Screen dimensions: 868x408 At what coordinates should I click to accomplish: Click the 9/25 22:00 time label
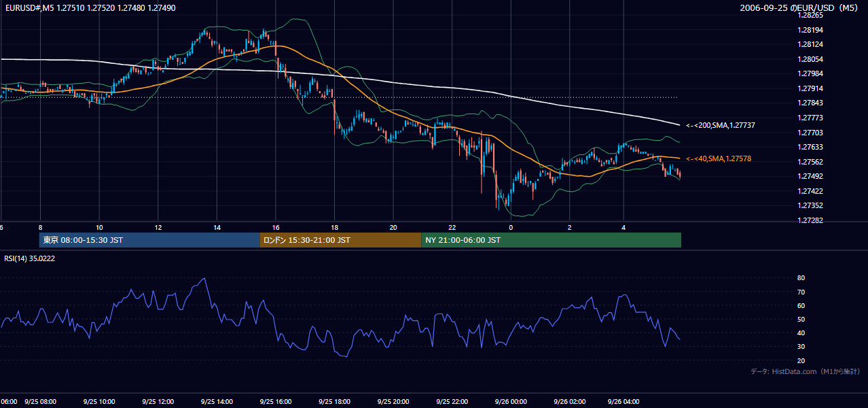(452, 401)
